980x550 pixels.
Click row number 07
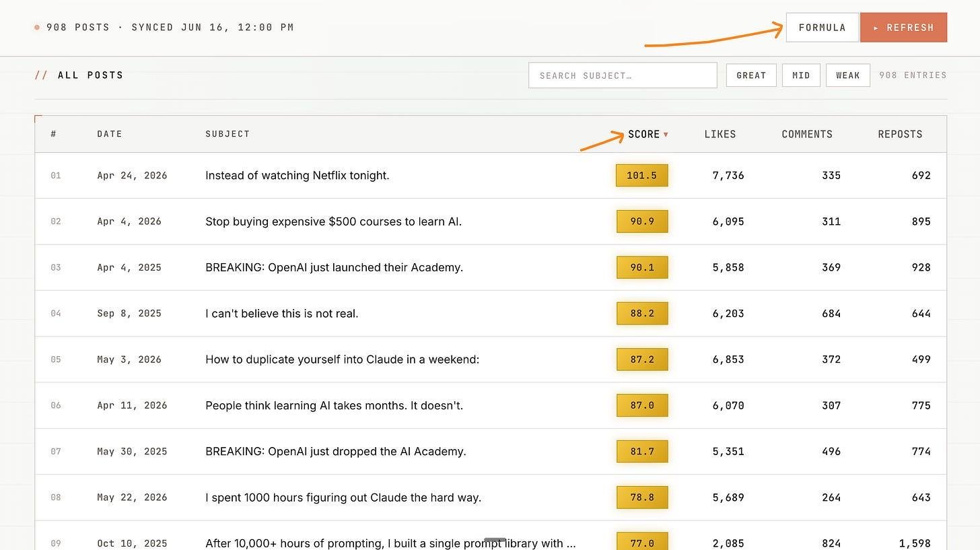[x=56, y=451]
